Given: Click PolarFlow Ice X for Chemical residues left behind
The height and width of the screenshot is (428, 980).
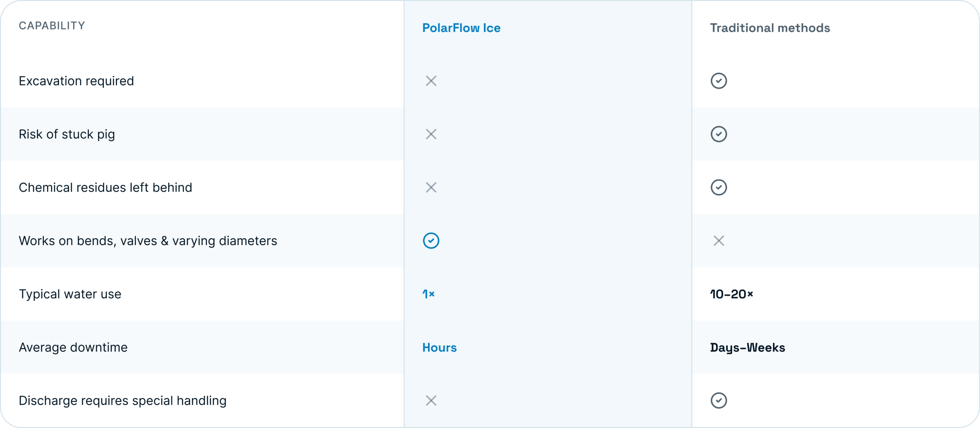Looking at the screenshot, I should (431, 187).
